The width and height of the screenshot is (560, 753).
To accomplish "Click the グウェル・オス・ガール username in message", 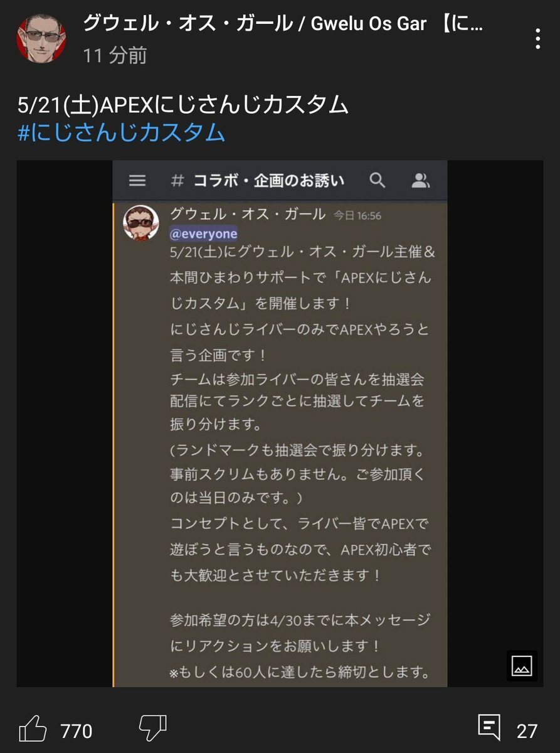I will click(248, 214).
